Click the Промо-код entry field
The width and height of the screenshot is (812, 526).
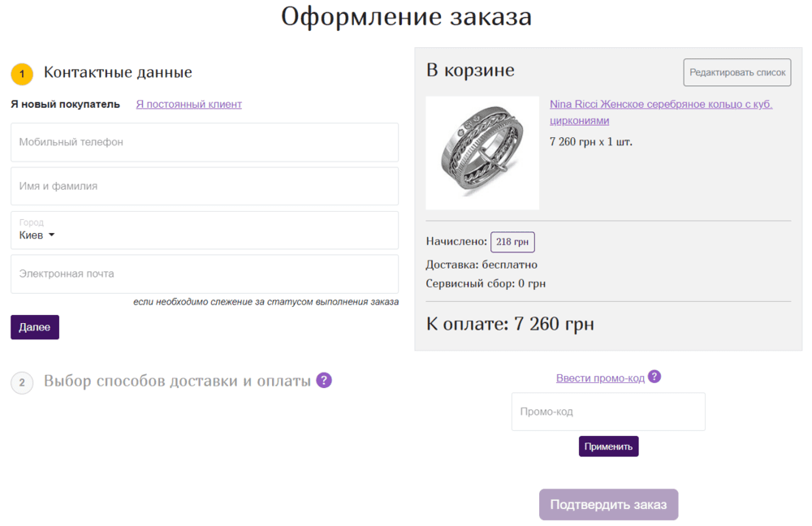click(x=608, y=412)
